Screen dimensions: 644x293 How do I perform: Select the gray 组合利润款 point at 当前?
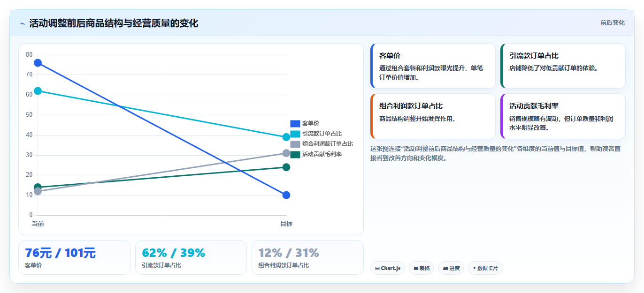38,191
